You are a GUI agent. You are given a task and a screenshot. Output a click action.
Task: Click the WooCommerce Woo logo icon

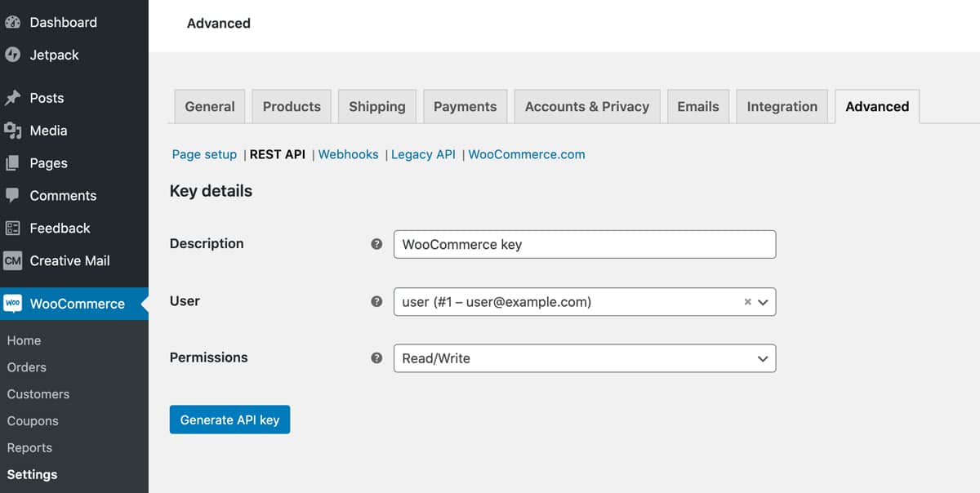(12, 304)
